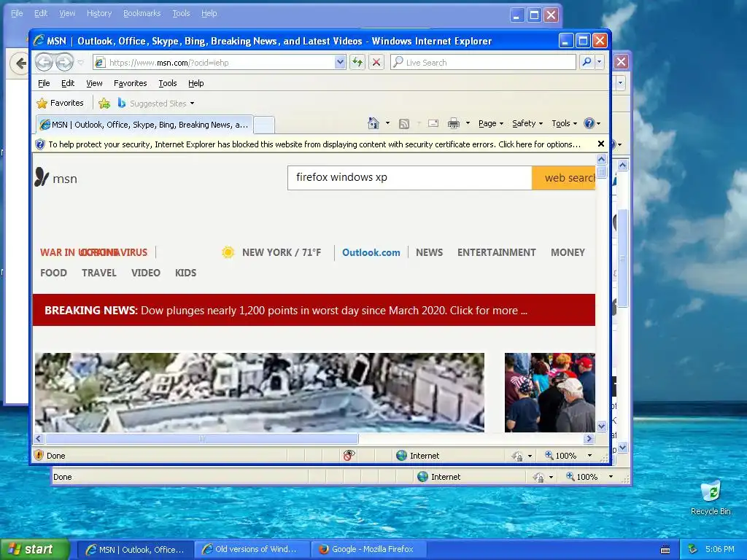Open the VIDEO section link
The height and width of the screenshot is (560, 747).
click(x=145, y=273)
